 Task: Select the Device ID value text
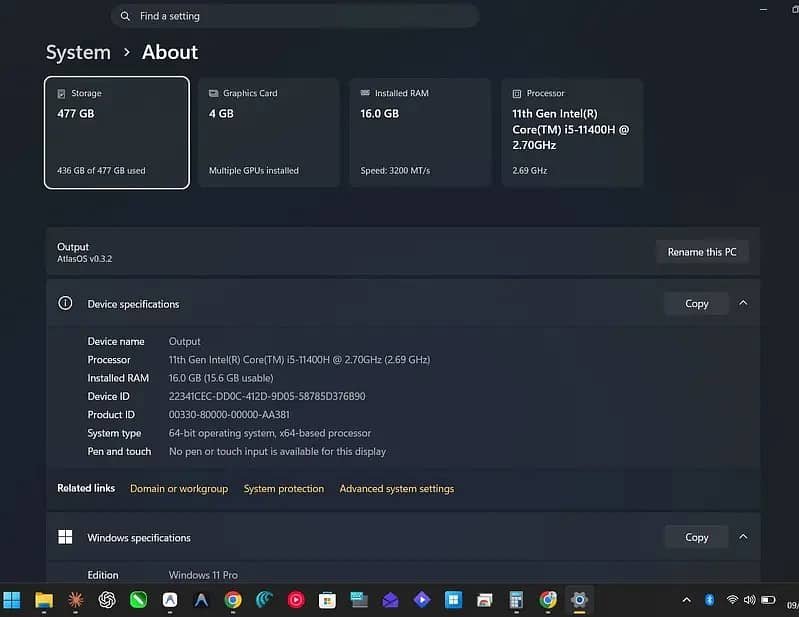point(267,396)
